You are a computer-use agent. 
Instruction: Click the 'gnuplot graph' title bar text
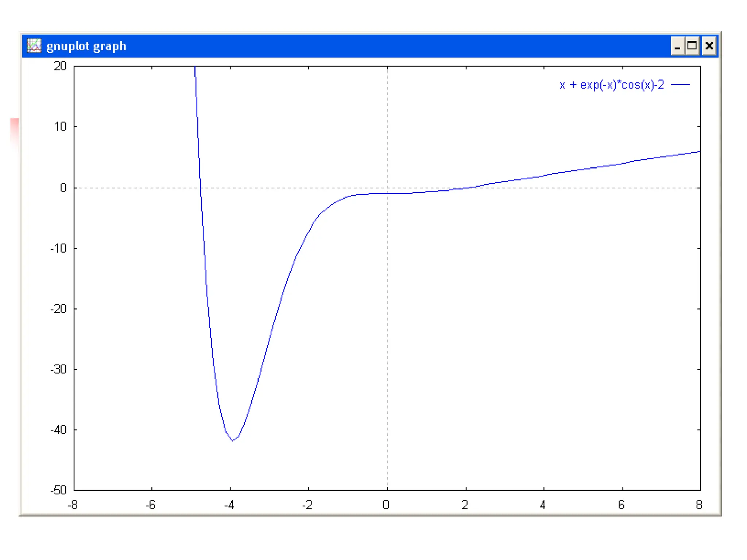pos(86,46)
